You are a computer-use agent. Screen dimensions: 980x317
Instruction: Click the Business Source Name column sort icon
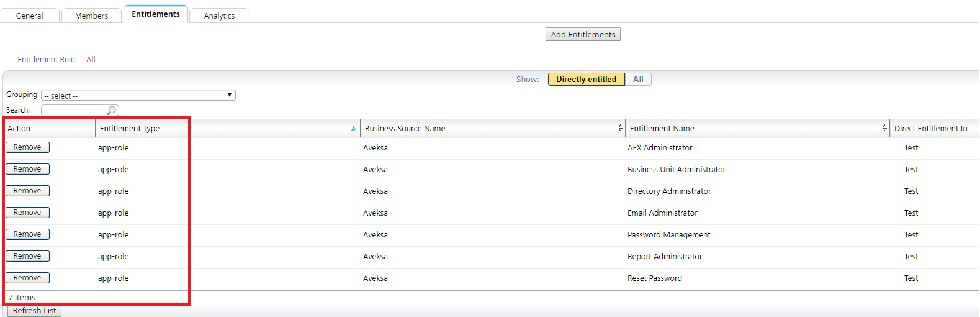point(620,128)
